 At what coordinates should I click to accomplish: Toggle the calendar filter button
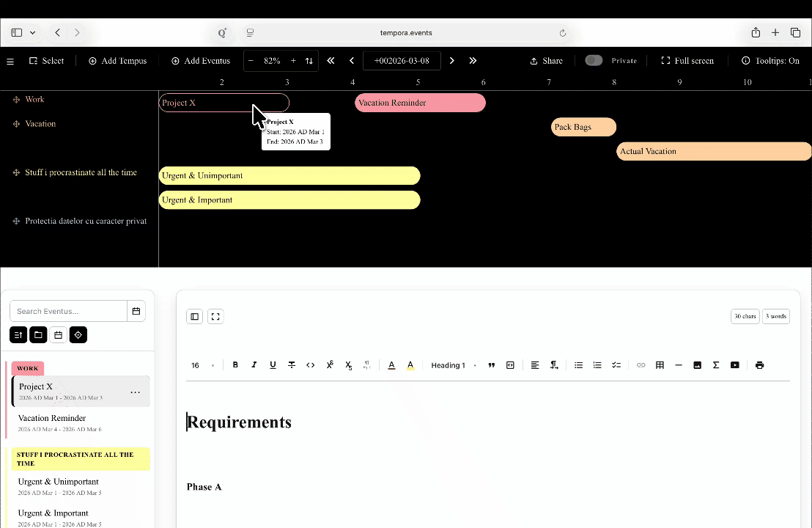point(58,334)
